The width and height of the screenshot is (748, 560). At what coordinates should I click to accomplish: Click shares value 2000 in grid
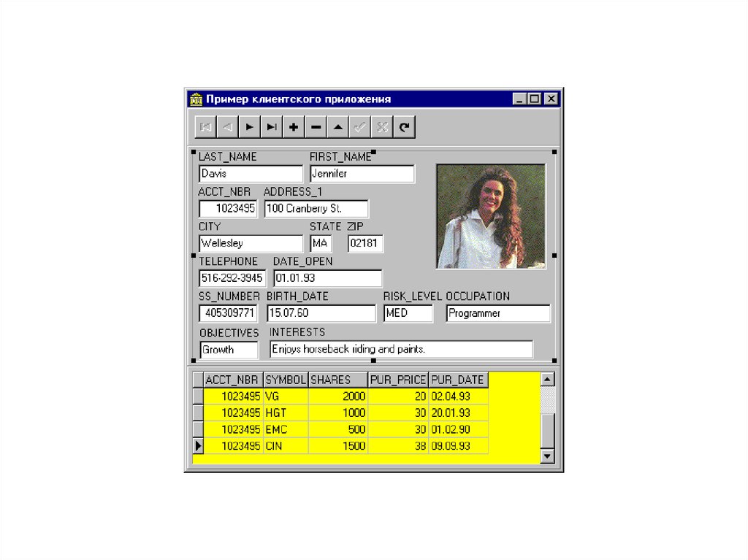coord(338,396)
